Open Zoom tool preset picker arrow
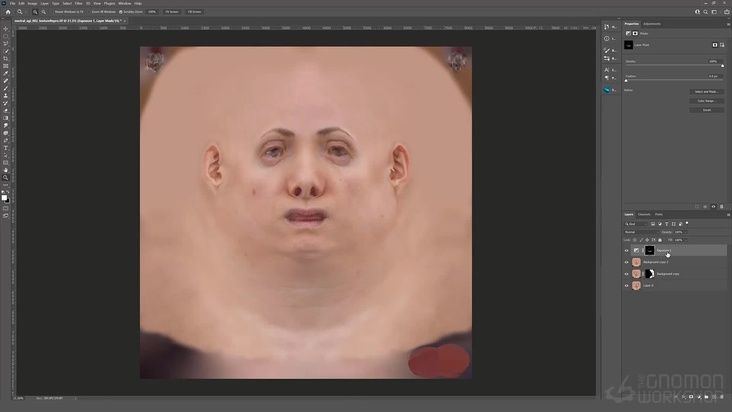The height and width of the screenshot is (412, 732). tap(26, 12)
